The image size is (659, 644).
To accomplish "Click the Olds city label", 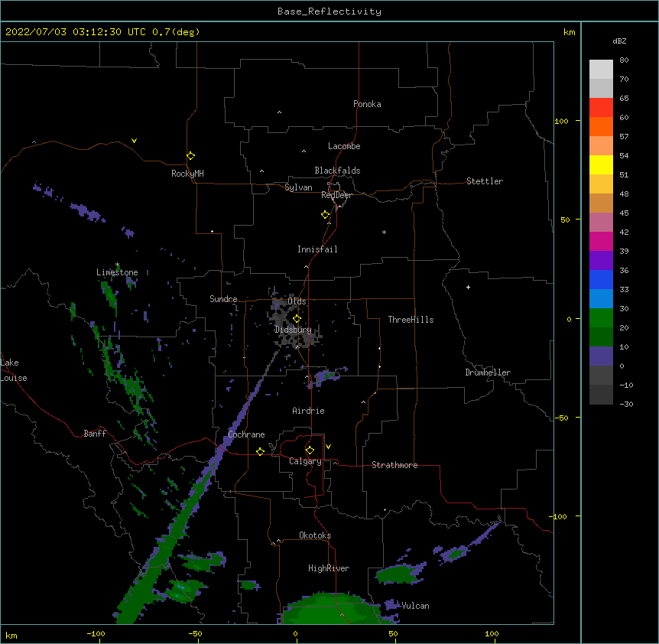I will (297, 301).
